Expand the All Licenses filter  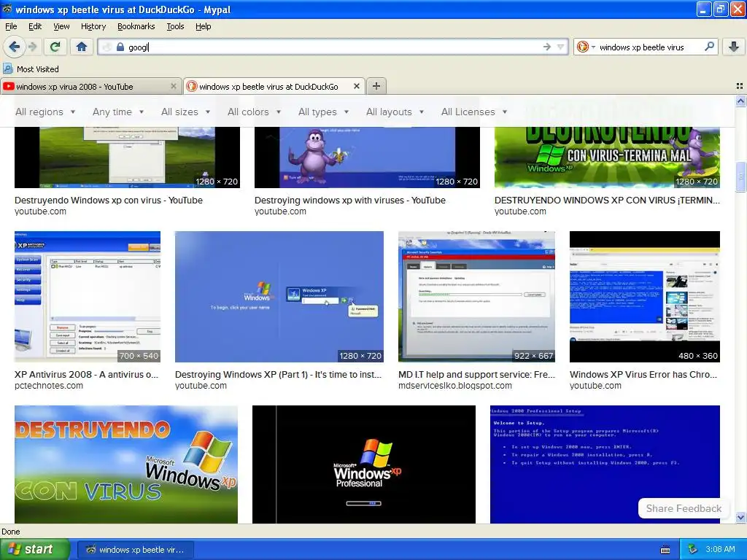click(x=474, y=112)
